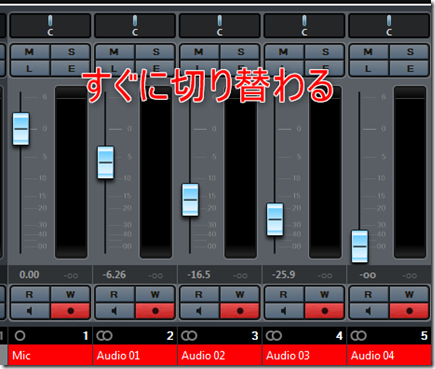
Task: Toggle record enable on Mic channel
Action: point(70,311)
